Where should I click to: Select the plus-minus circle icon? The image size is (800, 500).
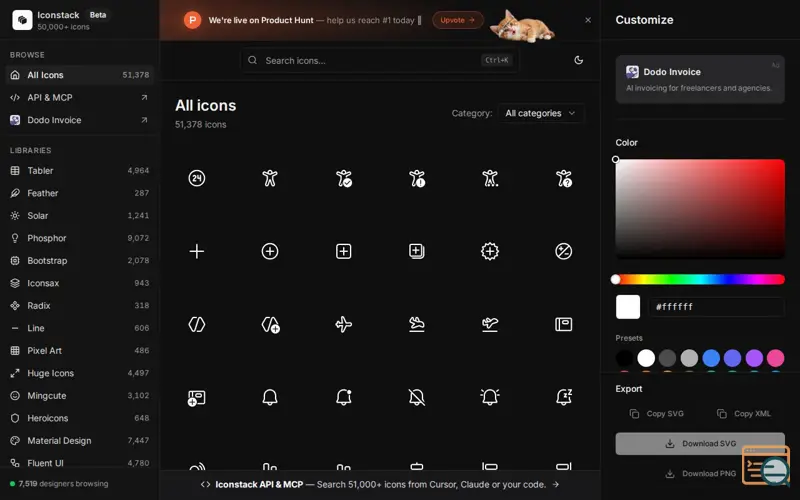pyautogui.click(x=563, y=251)
